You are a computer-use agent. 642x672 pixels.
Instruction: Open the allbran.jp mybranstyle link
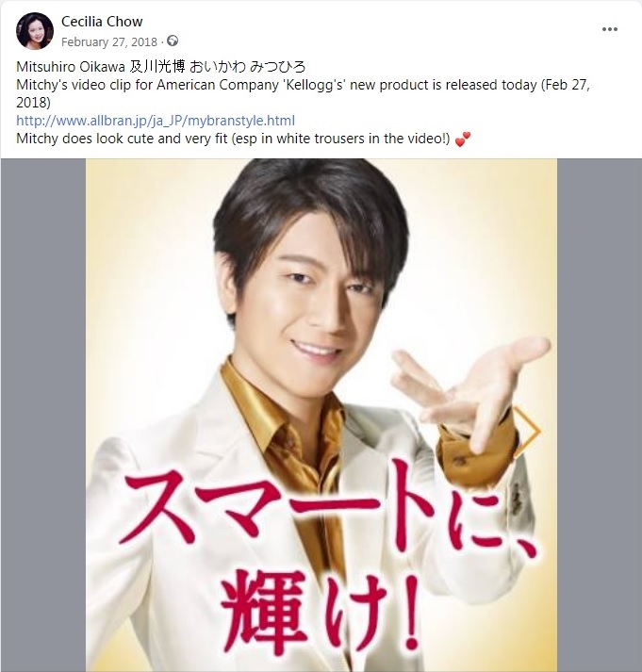156,121
